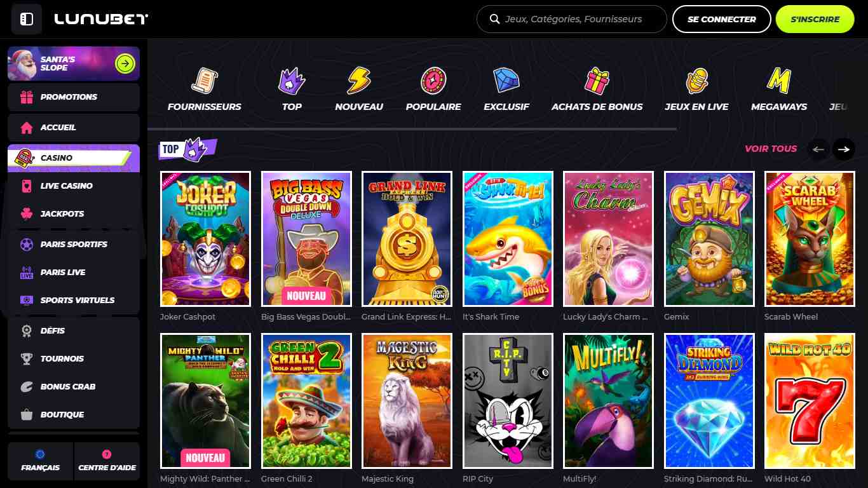Open the Gemix game thumbnail
Screen dimensions: 868x488
(x=709, y=239)
